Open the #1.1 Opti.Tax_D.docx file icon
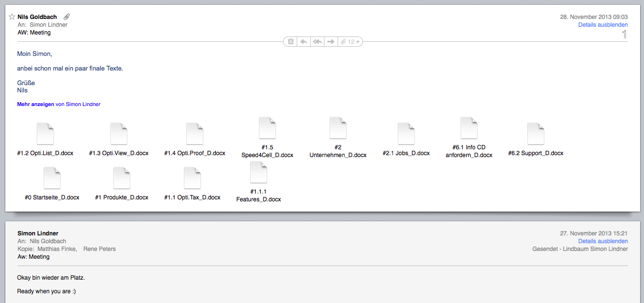Image resolution: width=644 pixels, height=303 pixels. tap(192, 178)
